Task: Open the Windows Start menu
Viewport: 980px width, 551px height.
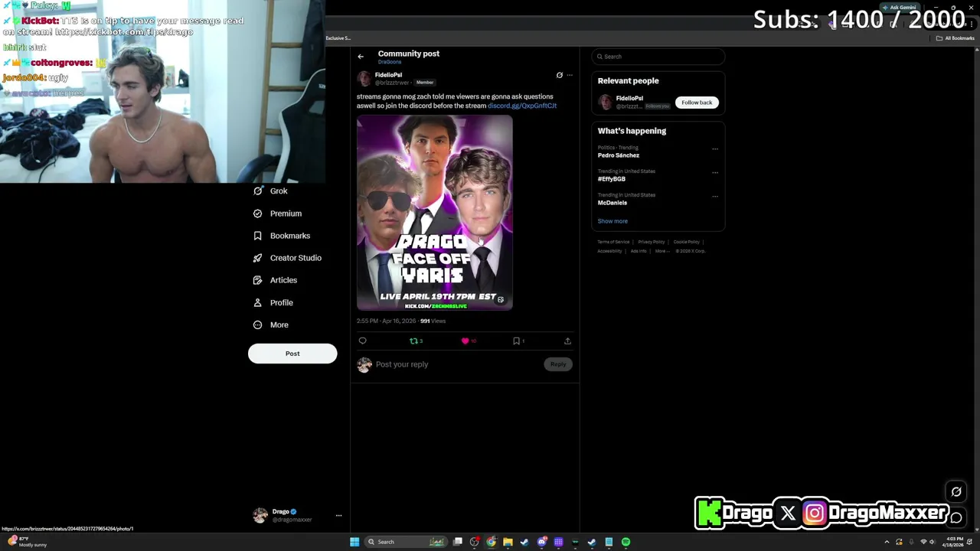Action: point(354,542)
